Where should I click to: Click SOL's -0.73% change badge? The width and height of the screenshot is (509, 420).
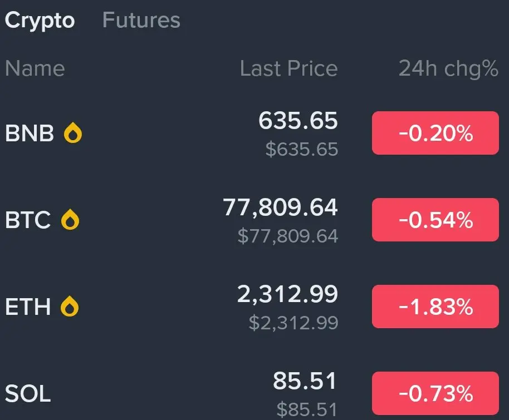click(435, 393)
